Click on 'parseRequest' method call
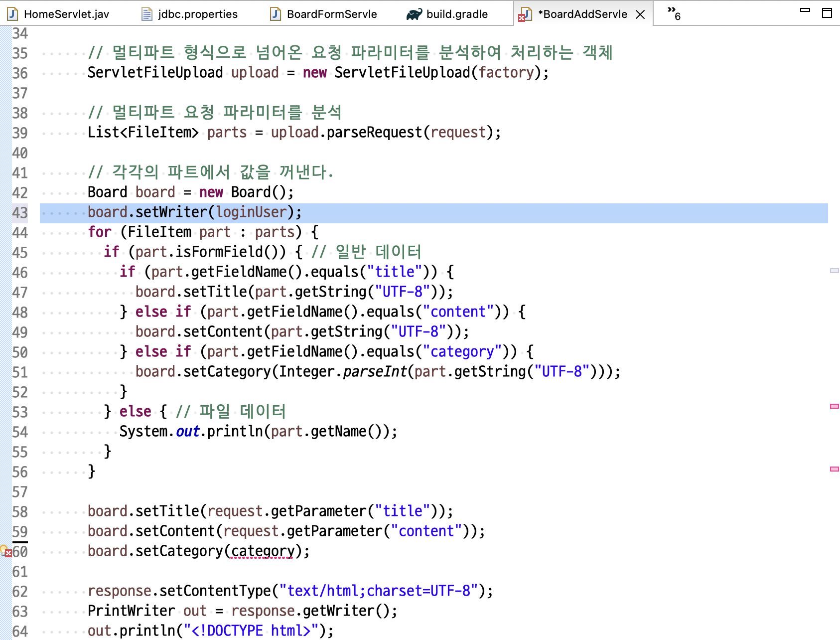 coord(374,133)
